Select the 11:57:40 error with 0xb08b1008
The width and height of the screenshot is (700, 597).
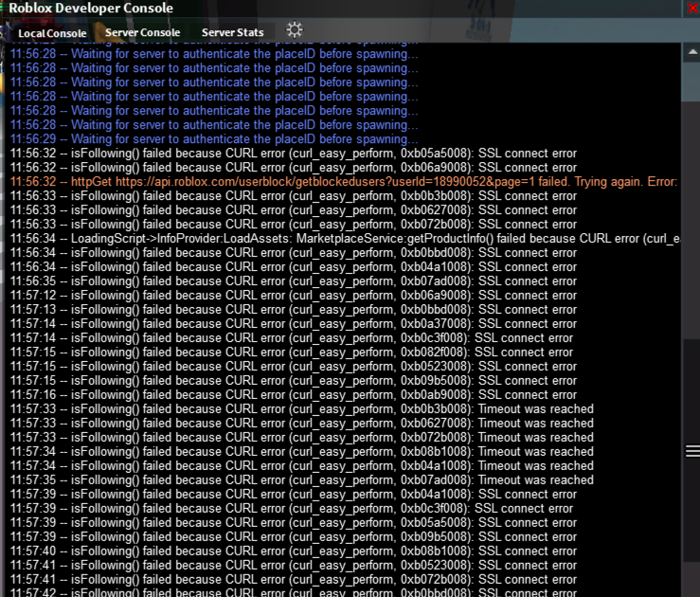pos(294,551)
